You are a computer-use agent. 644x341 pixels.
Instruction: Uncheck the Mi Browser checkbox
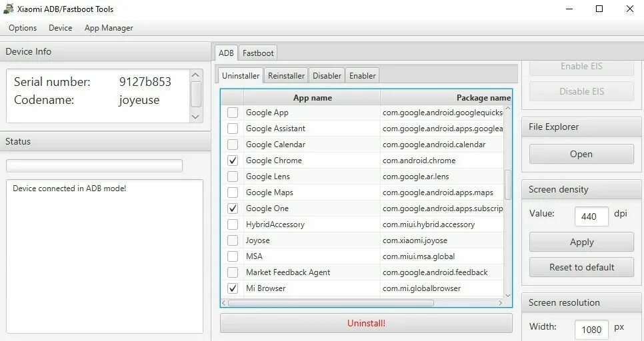pos(233,288)
